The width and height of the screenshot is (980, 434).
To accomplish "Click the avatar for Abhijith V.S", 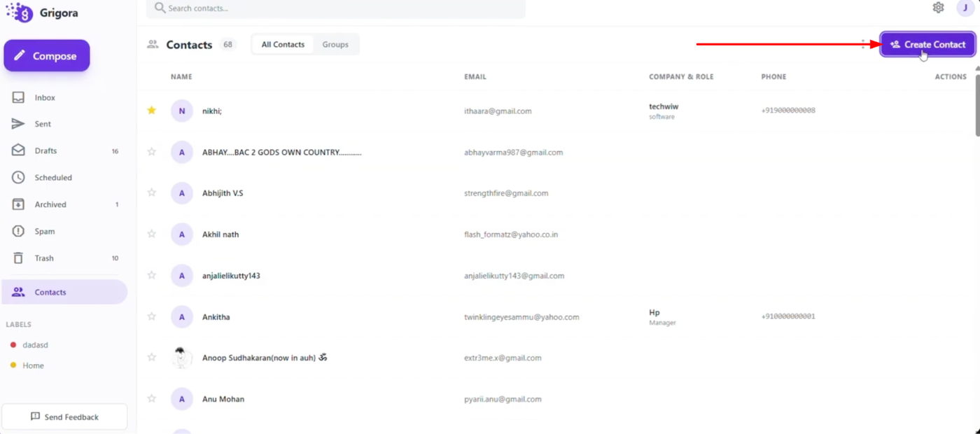I will click(182, 193).
